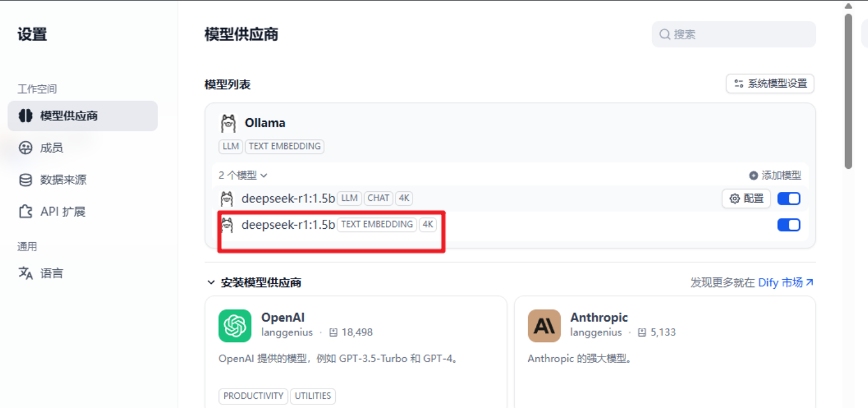The width and height of the screenshot is (868, 408).
Task: Click the LLM tag under Ollama
Action: [x=230, y=146]
